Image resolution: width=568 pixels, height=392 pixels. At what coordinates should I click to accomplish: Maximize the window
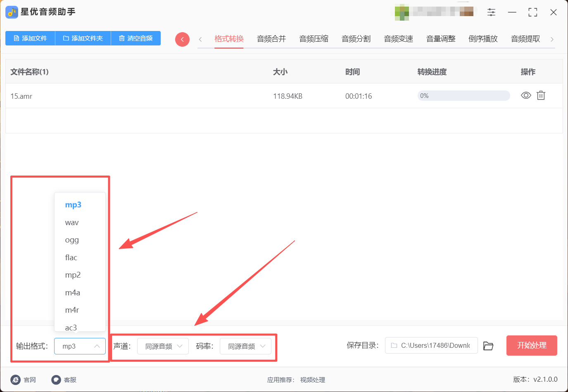click(x=533, y=12)
